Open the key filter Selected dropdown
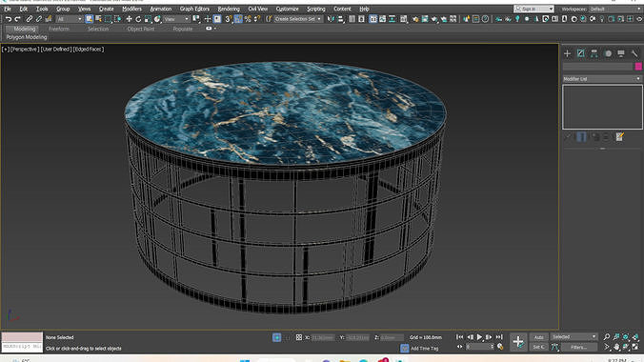The image size is (644, 362). pos(574,336)
